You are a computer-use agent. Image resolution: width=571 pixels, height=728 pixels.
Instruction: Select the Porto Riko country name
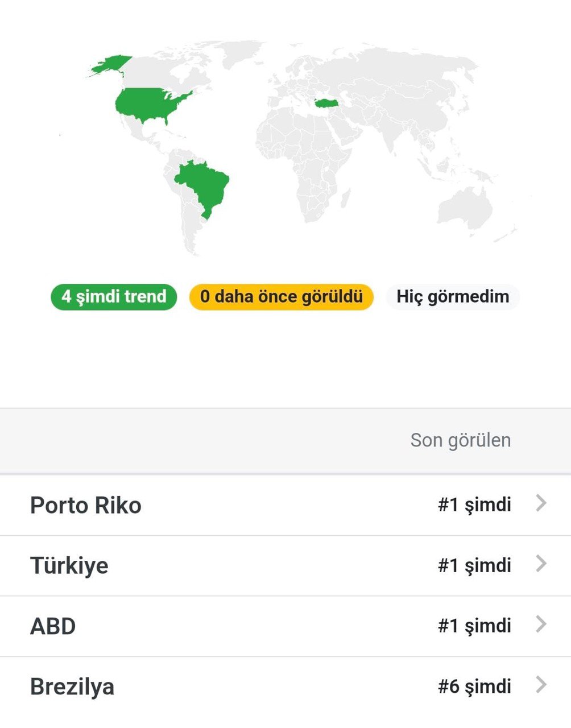[86, 505]
